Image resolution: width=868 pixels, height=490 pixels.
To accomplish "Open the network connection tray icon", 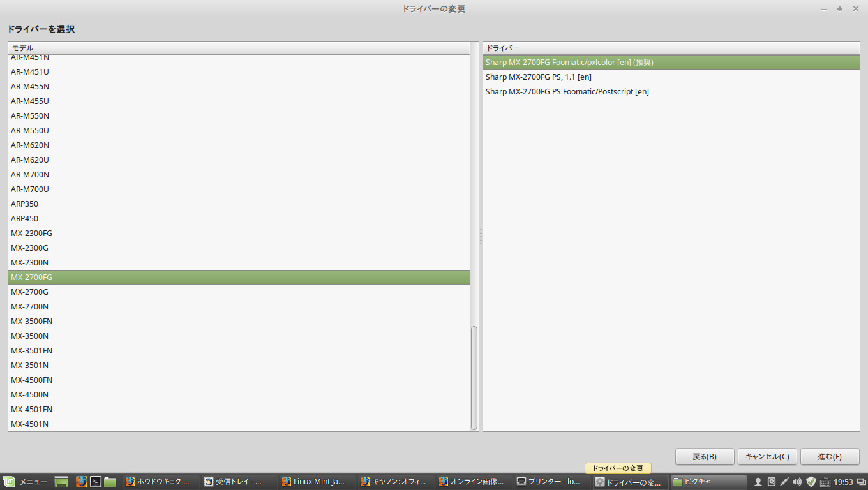I will tap(784, 482).
